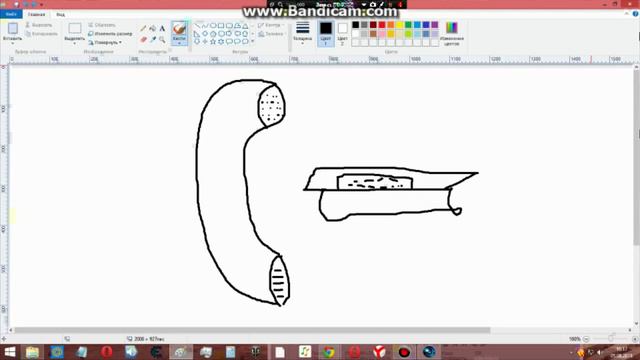Click the zoom out minus button
The width and height of the screenshot is (640, 360).
pyautogui.click(x=587, y=339)
